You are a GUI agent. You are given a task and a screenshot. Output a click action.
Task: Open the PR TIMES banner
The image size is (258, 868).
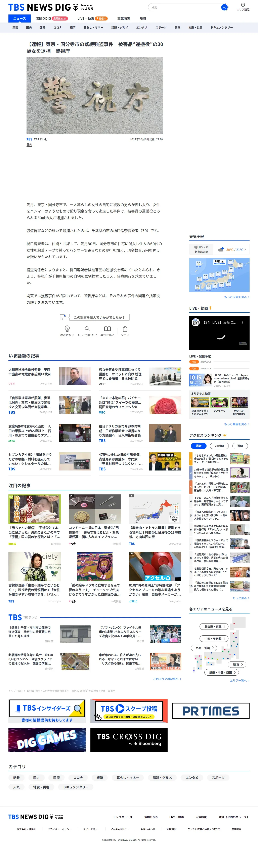211,711
